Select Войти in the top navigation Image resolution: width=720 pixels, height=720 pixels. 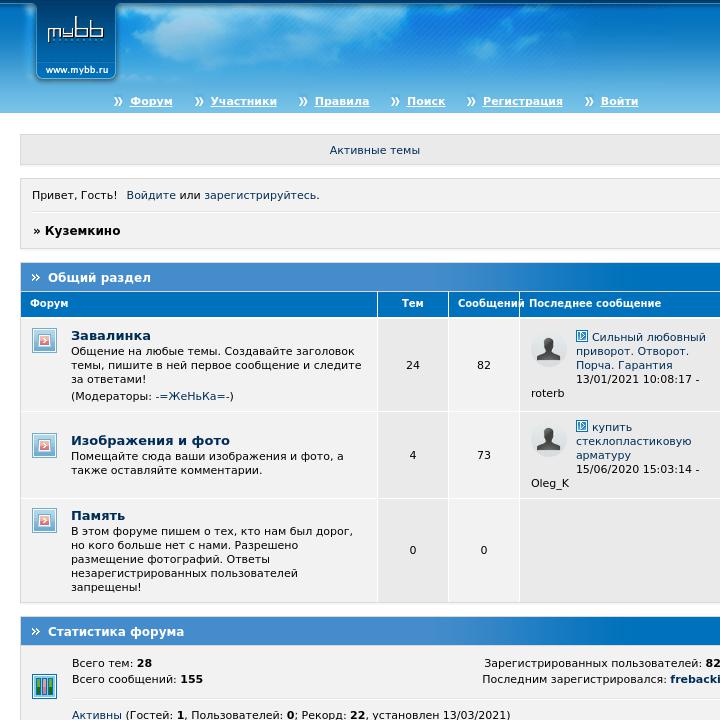pos(619,101)
